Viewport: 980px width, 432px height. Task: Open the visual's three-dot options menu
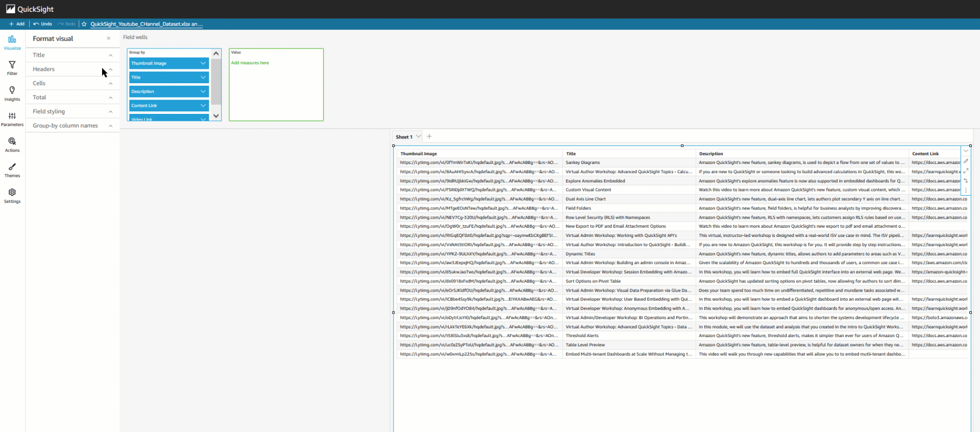pos(966,190)
